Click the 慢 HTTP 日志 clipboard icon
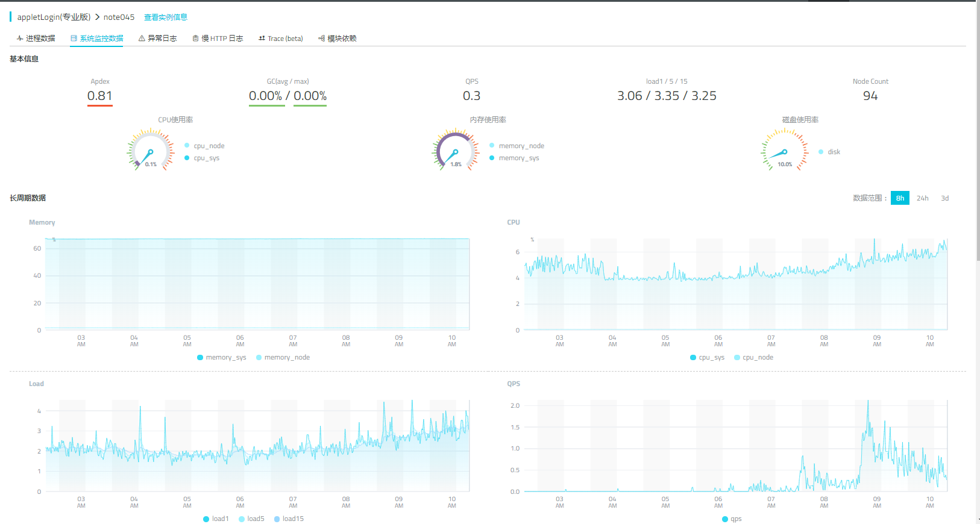Viewport: 980px width, 524px height. [x=195, y=39]
